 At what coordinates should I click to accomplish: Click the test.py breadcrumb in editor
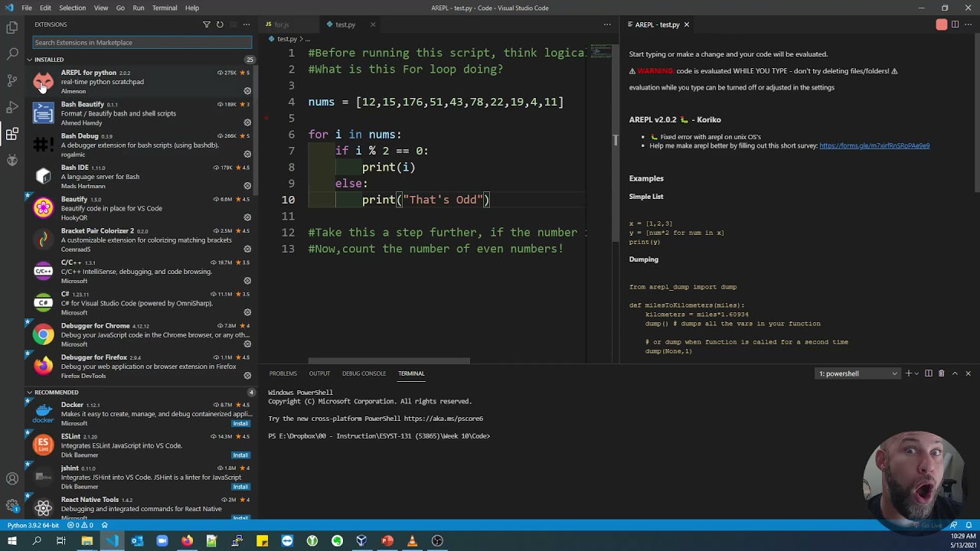(287, 39)
